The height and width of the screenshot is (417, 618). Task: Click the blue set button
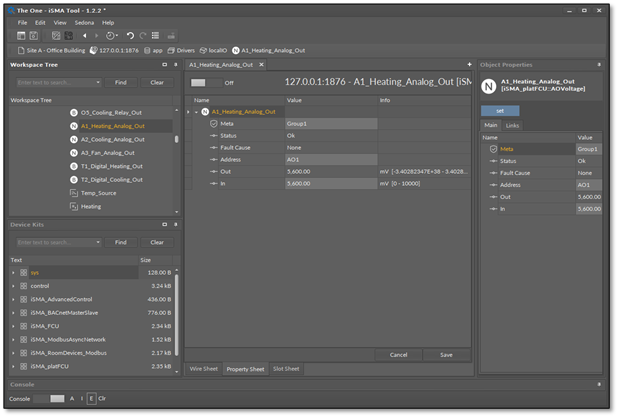(x=500, y=110)
